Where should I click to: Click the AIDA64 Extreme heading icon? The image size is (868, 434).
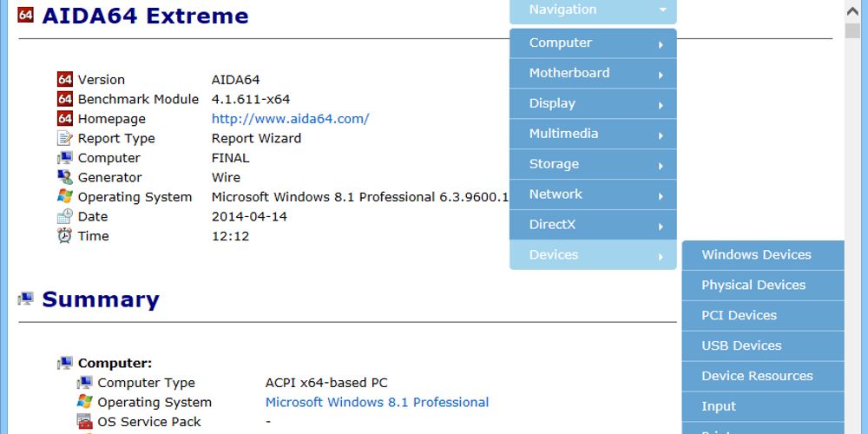(25, 15)
